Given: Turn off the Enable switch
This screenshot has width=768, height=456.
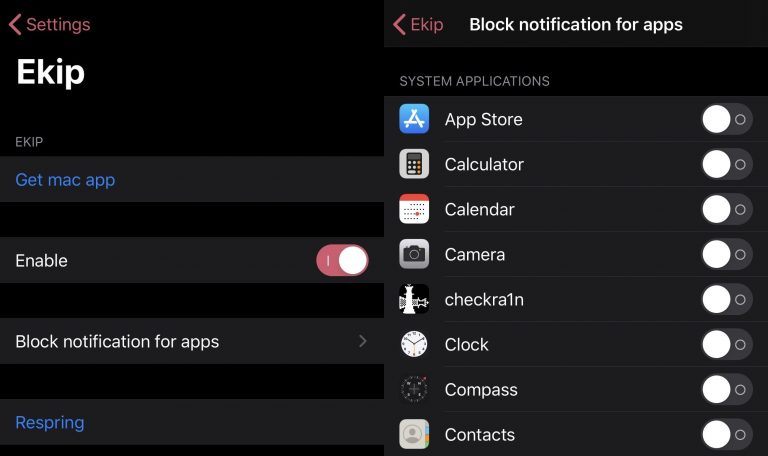Looking at the screenshot, I should 342,260.
